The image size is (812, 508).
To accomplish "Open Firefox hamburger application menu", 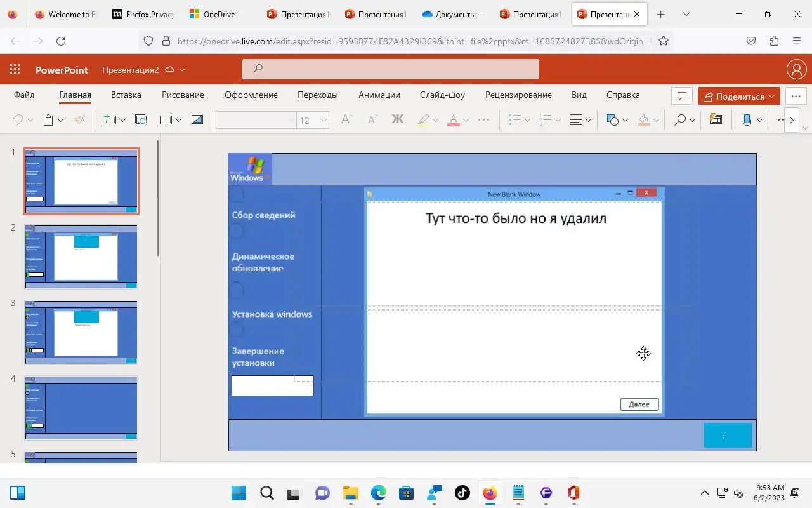I will (x=797, y=41).
